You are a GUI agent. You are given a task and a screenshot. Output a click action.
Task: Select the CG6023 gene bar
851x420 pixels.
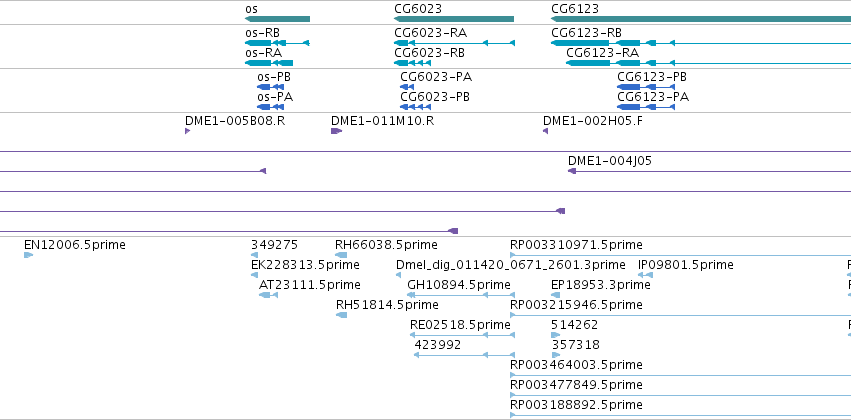(454, 19)
